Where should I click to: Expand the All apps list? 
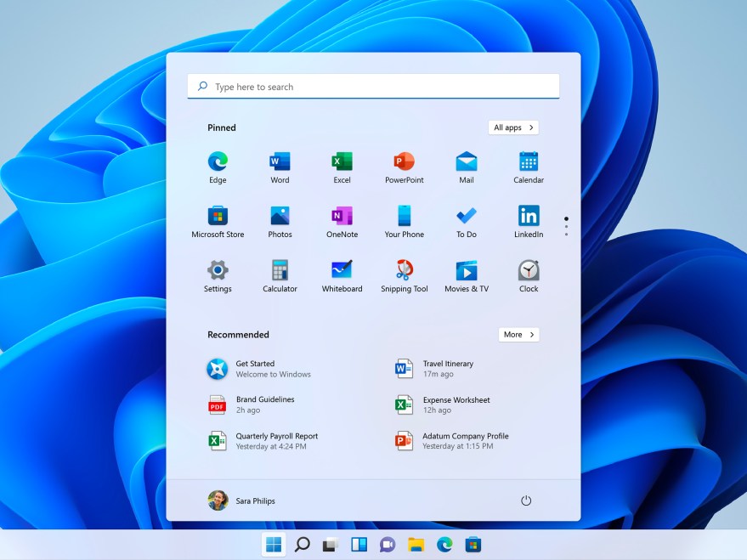pyautogui.click(x=513, y=127)
